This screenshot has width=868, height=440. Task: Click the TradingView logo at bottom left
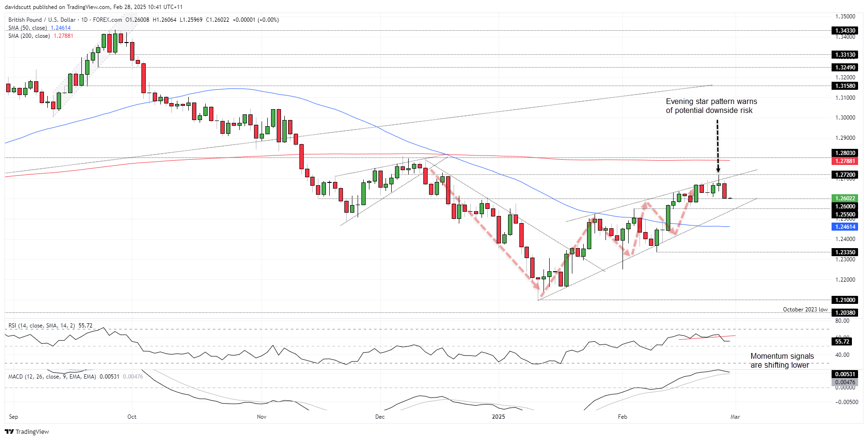(27, 431)
